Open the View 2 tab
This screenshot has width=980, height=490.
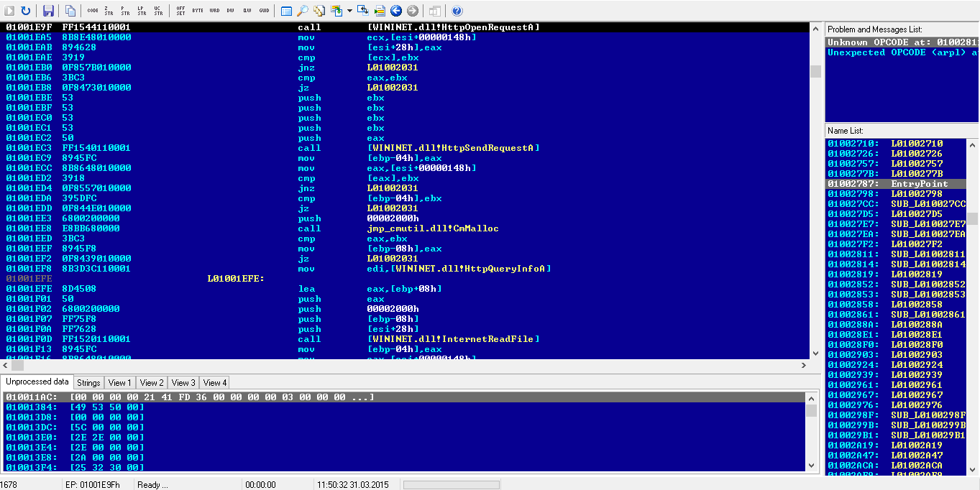[152, 383]
